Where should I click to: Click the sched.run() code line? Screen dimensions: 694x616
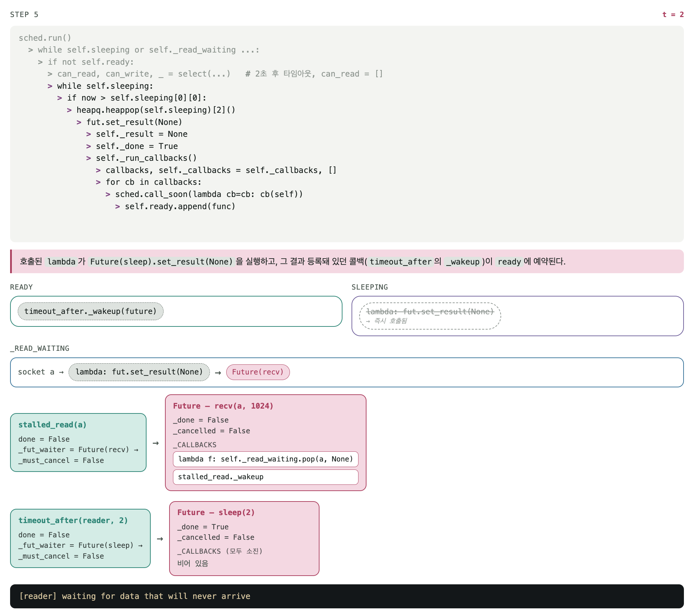click(x=45, y=38)
